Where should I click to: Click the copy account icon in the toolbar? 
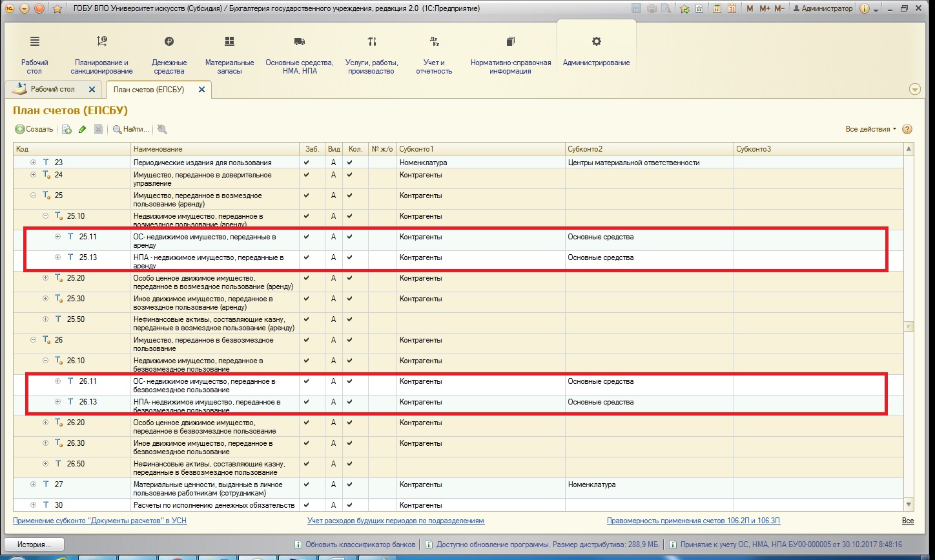(x=67, y=129)
